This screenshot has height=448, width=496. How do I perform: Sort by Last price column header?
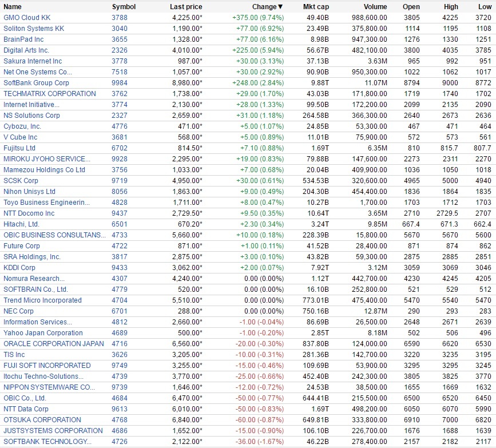pos(186,7)
